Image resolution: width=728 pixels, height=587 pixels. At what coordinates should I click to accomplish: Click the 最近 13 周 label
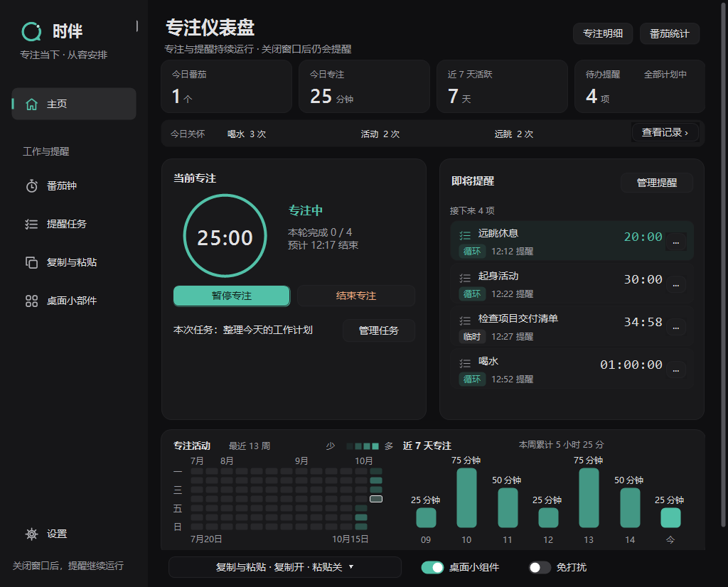point(250,446)
